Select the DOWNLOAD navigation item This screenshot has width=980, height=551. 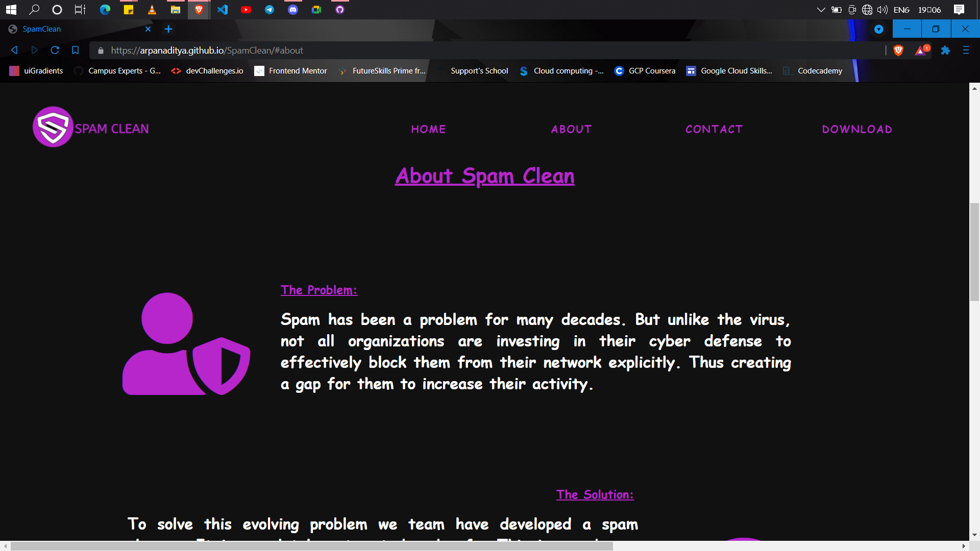click(857, 129)
